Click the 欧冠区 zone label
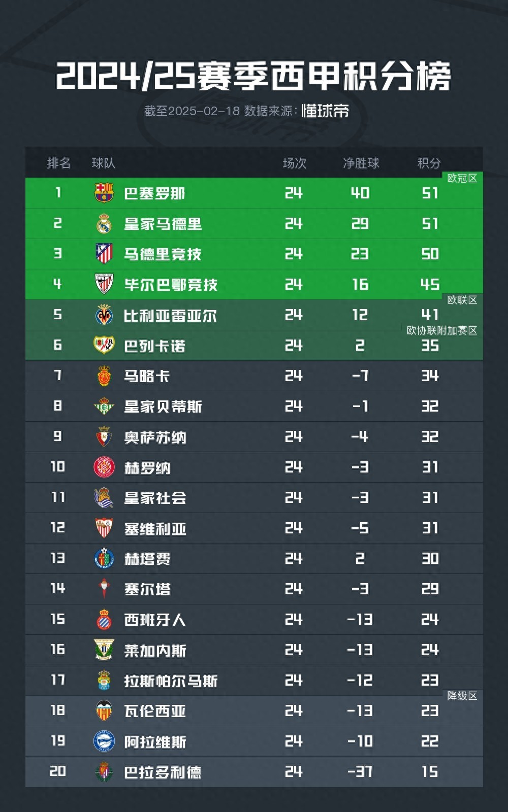The width and height of the screenshot is (508, 812). pos(462,178)
